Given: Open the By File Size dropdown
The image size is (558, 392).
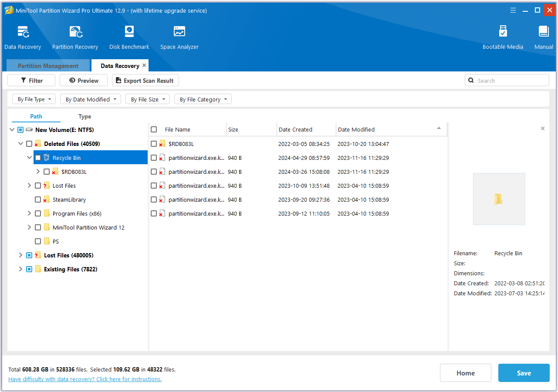Looking at the screenshot, I should (x=148, y=99).
